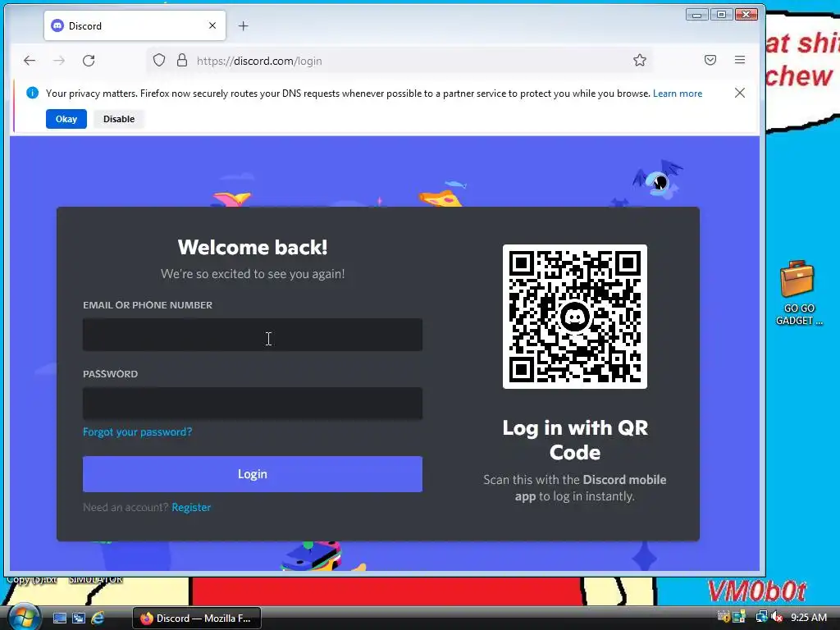The height and width of the screenshot is (630, 840).
Task: Go back using the browser back arrow
Action: pyautogui.click(x=30, y=61)
